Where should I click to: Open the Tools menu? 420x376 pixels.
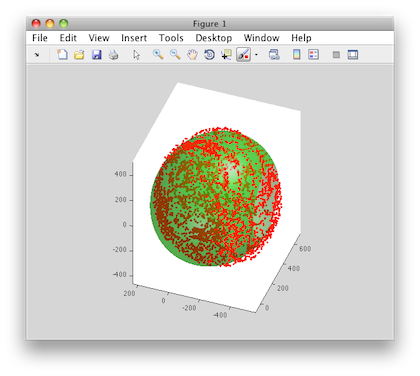[x=171, y=38]
